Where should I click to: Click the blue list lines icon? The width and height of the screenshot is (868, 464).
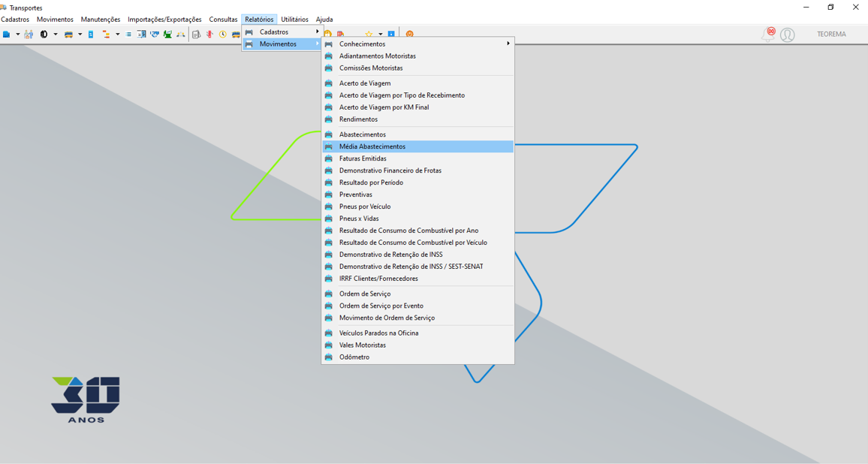[x=128, y=35]
